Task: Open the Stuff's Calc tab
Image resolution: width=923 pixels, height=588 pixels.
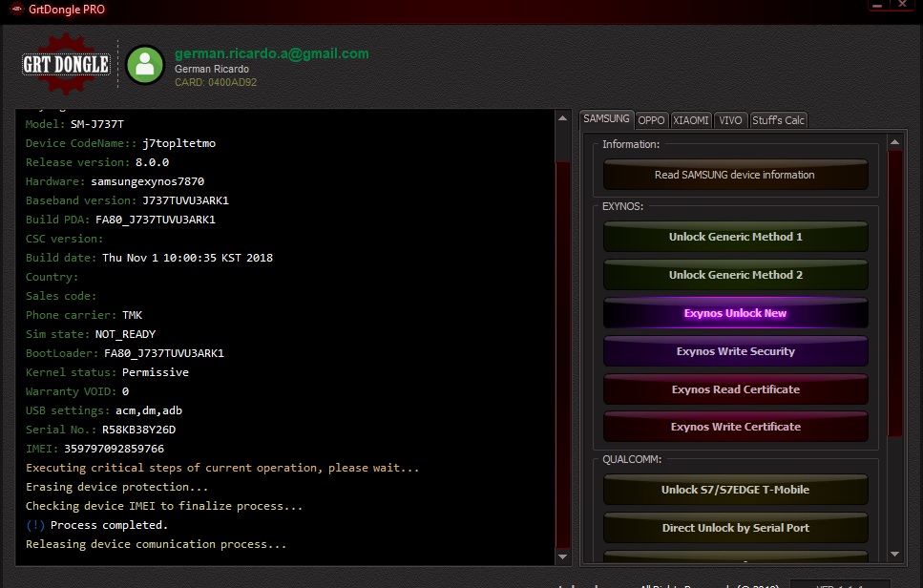Action: (x=778, y=120)
